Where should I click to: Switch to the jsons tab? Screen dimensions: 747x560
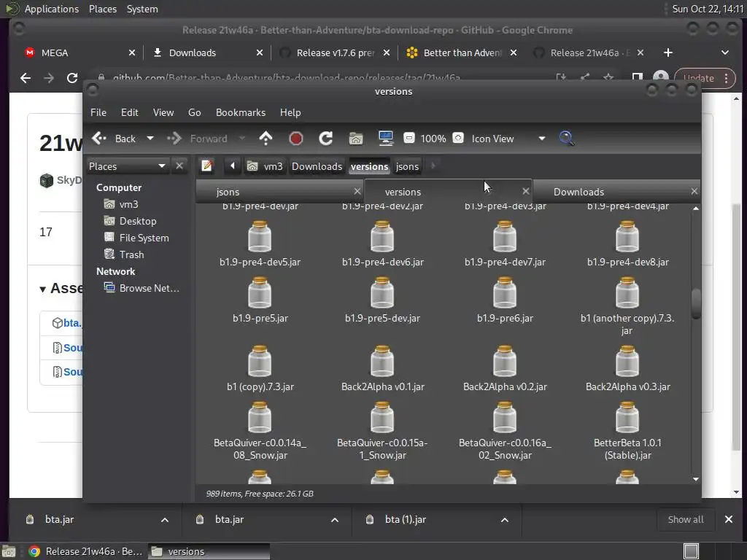pyautogui.click(x=228, y=192)
